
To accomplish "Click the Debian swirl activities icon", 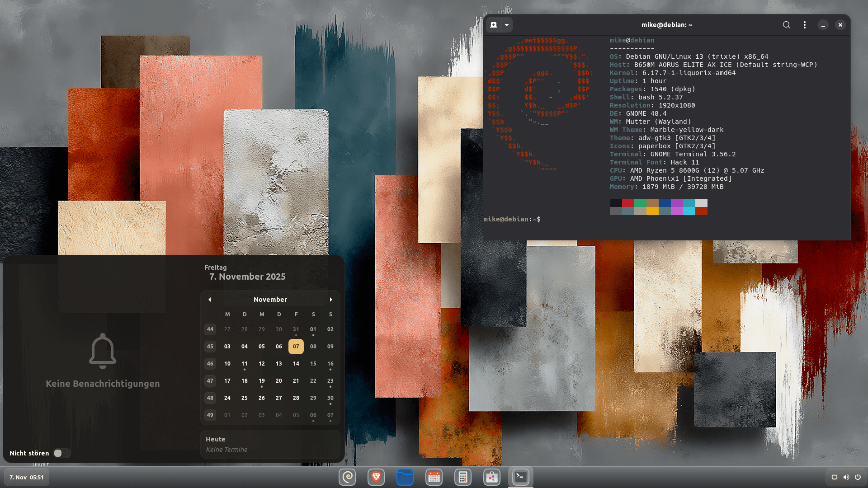I will click(347, 477).
